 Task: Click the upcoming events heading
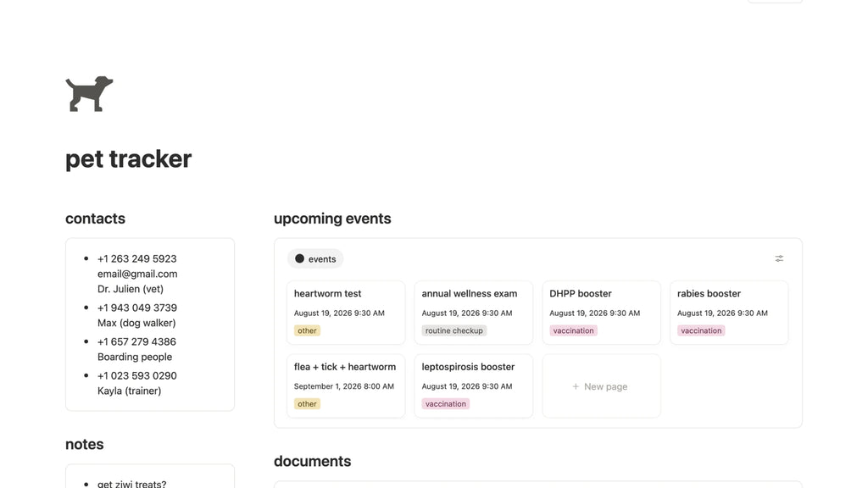pyautogui.click(x=332, y=219)
